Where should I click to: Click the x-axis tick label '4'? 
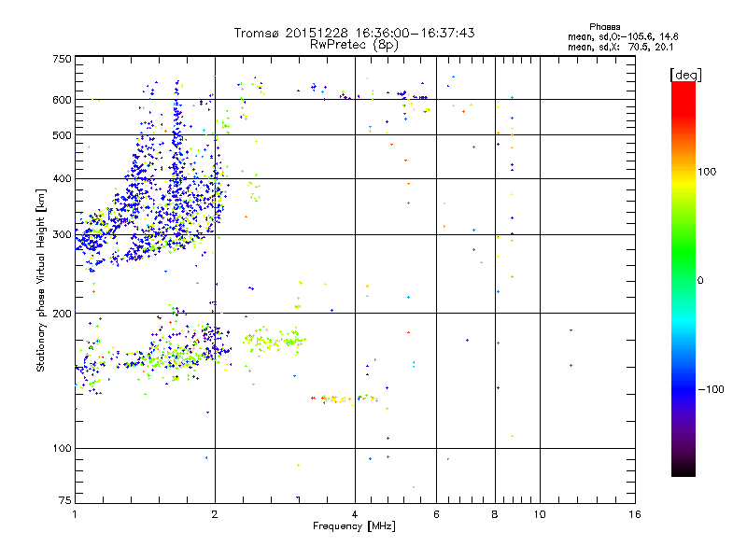pyautogui.click(x=355, y=514)
